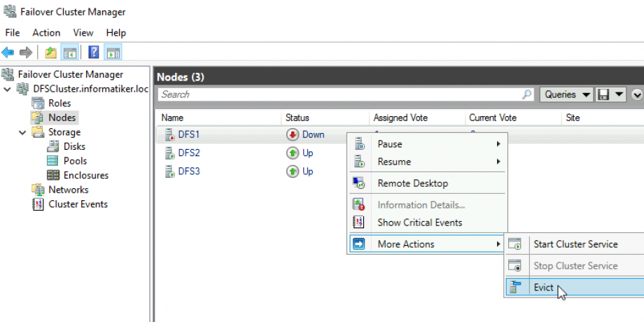Image resolution: width=644 pixels, height=322 pixels.
Task: Choose Evict from the submenu
Action: (x=543, y=288)
